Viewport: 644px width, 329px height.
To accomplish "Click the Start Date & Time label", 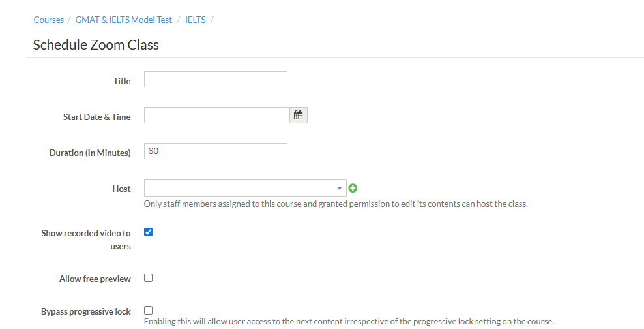I will (x=96, y=117).
